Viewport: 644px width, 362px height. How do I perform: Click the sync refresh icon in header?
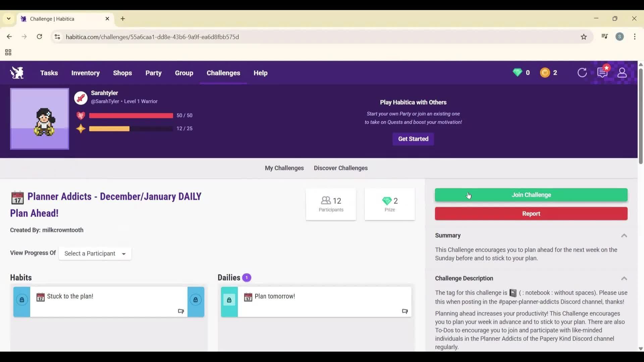point(582,73)
